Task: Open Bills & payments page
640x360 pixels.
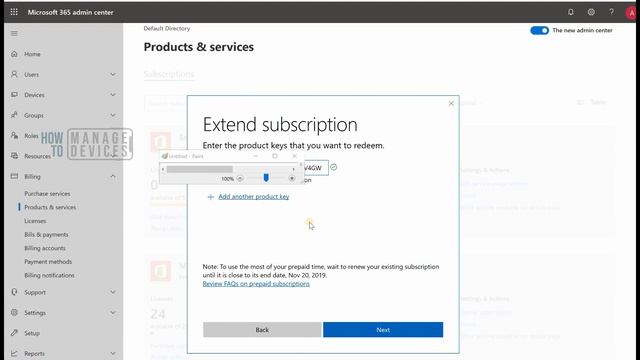Action: click(46, 235)
